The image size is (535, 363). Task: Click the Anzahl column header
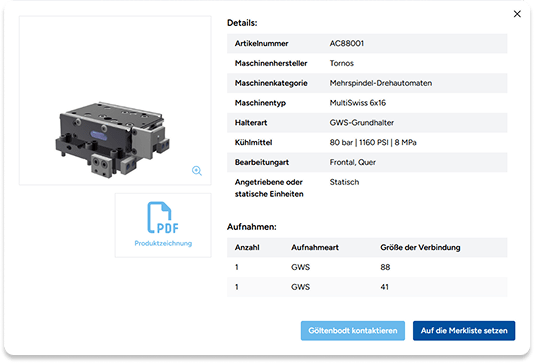pyautogui.click(x=247, y=247)
